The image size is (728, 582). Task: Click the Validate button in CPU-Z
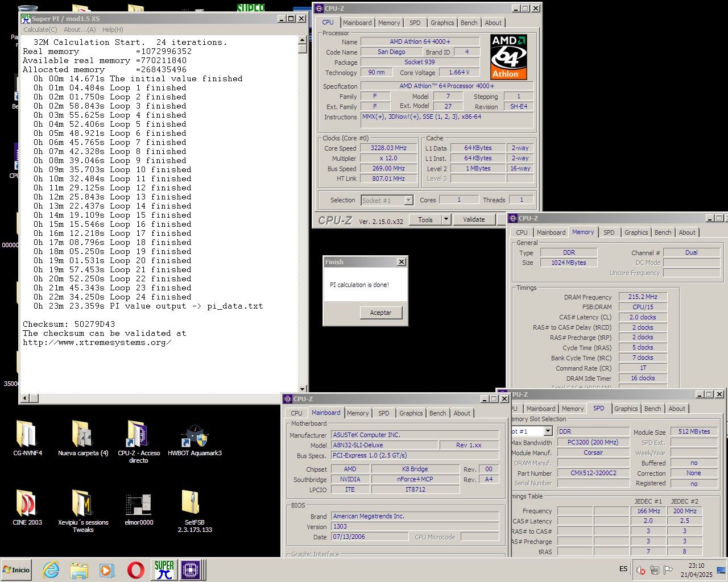tap(474, 219)
